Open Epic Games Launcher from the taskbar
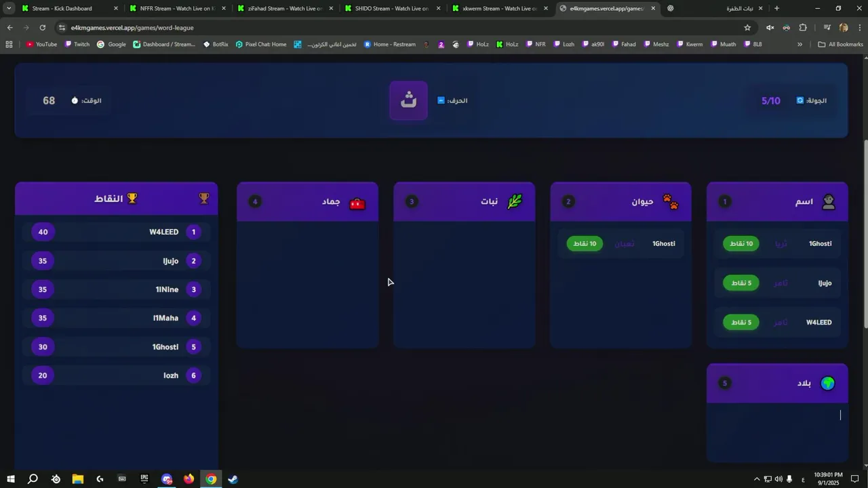 [x=144, y=479]
